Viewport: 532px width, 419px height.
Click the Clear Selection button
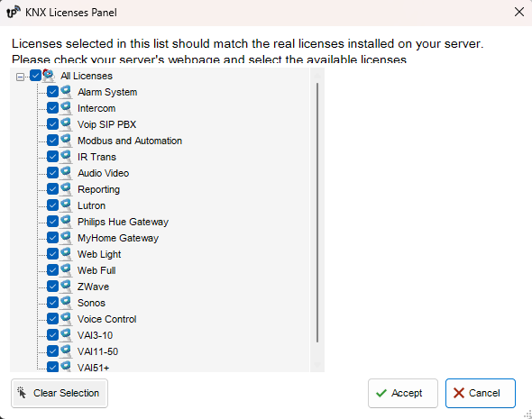click(x=60, y=393)
